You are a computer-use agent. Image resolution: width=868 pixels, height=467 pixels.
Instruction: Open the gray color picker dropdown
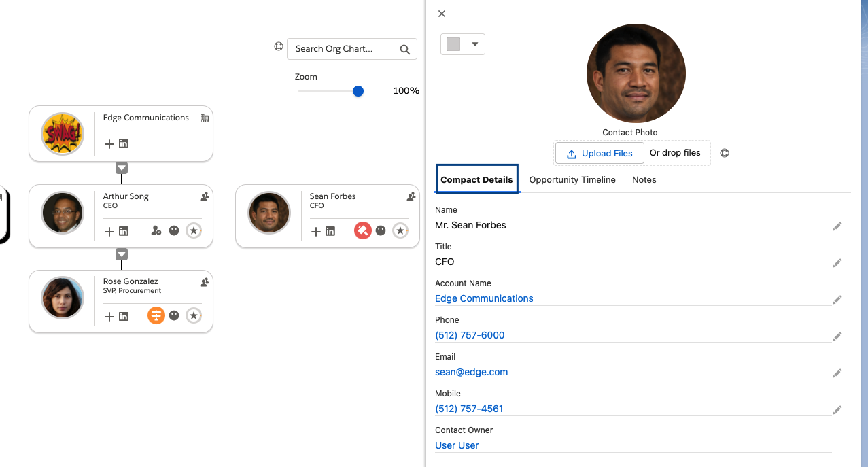coord(463,44)
